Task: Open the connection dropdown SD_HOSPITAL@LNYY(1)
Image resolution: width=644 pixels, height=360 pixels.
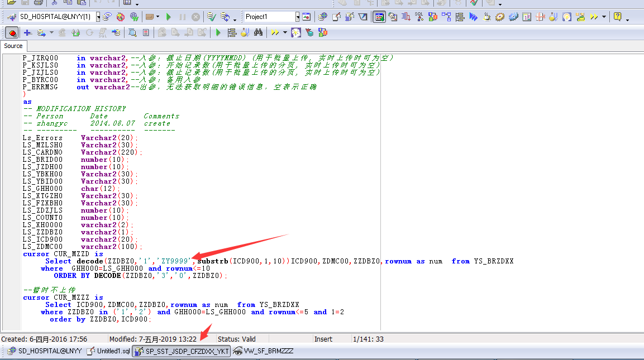Action: click(98, 17)
